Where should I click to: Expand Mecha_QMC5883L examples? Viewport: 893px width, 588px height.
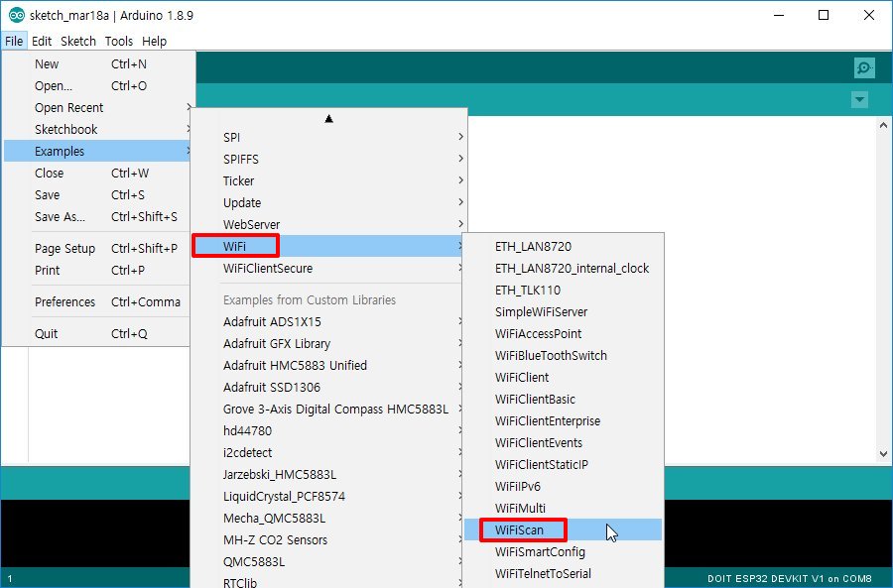[x=328, y=518]
